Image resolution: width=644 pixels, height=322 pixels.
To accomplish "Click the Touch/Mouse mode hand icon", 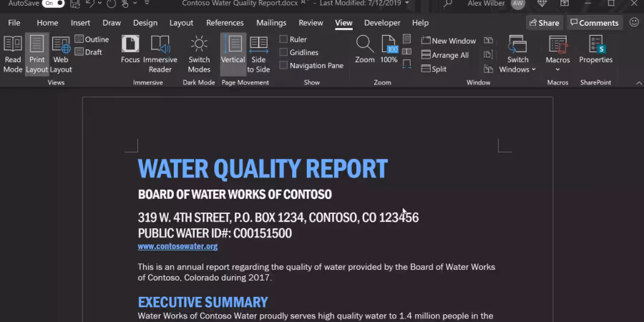I will 125,4.
